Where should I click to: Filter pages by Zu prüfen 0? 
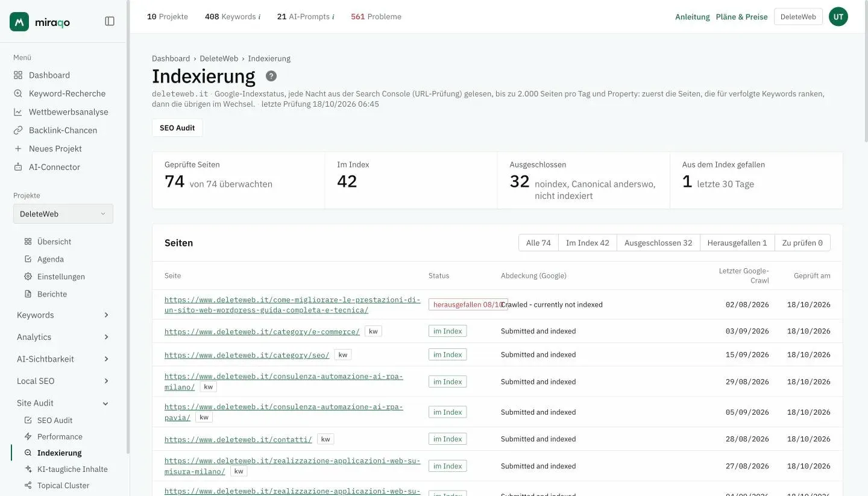[802, 243]
